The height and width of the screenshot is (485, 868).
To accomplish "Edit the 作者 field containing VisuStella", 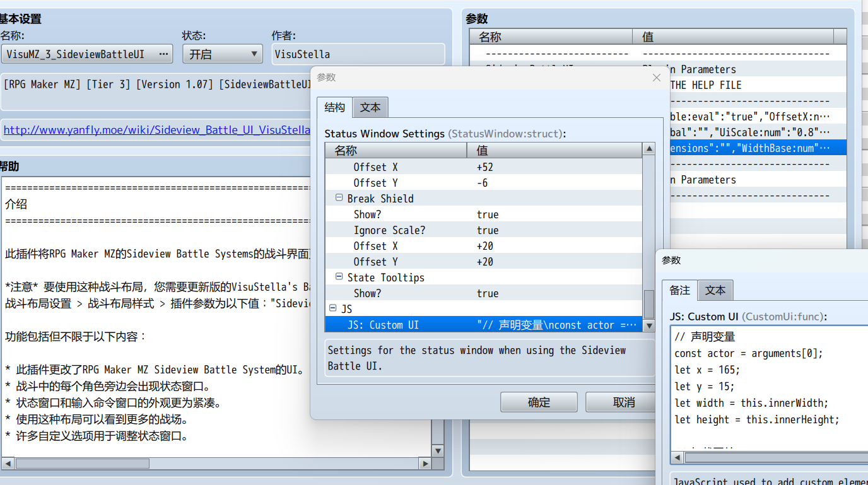I will coord(358,54).
